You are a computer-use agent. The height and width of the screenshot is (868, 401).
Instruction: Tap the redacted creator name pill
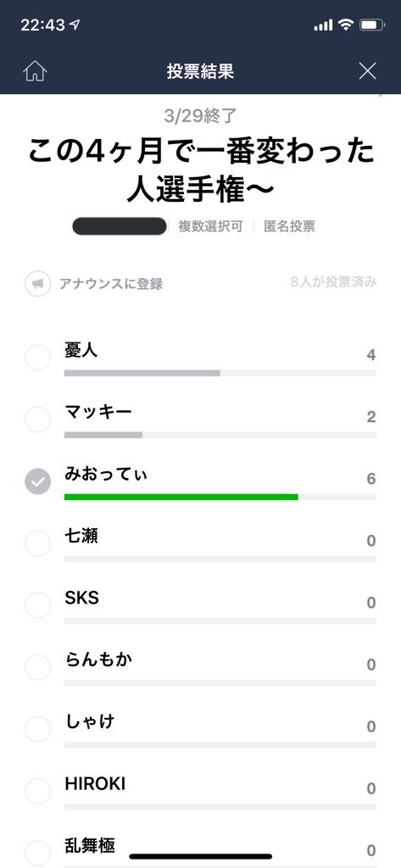(120, 226)
